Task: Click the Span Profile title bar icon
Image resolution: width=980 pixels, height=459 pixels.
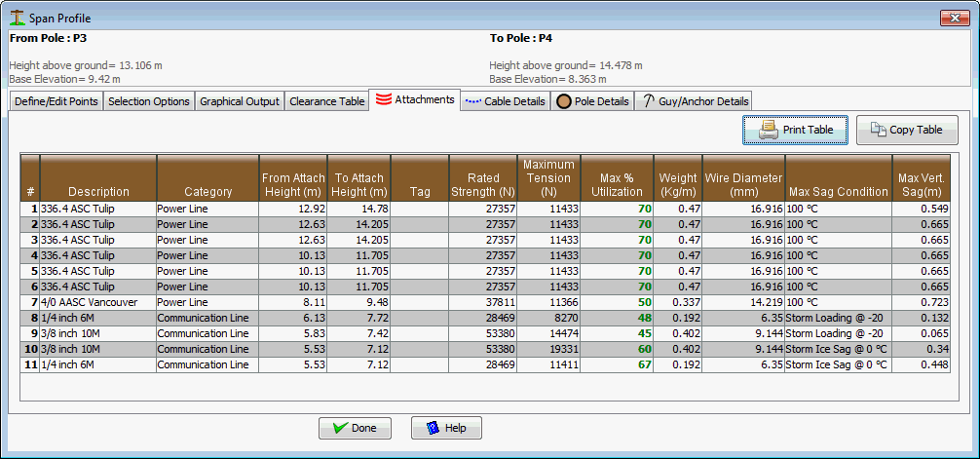Action: [x=17, y=17]
